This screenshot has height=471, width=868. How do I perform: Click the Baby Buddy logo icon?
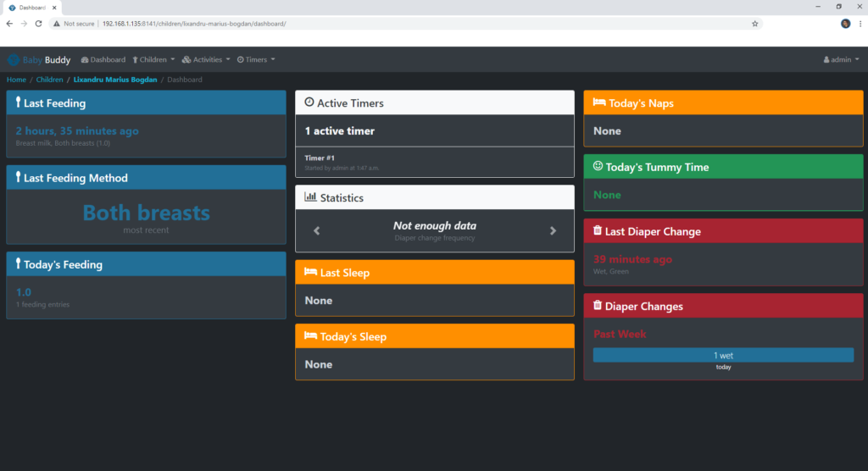13,60
